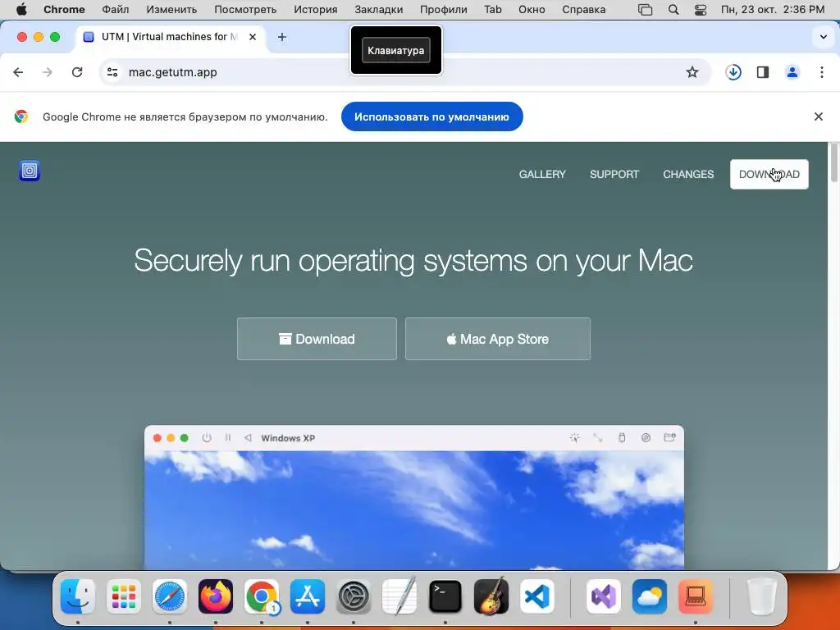This screenshot has height=630, width=840.
Task: Open the Справка menu
Action: [584, 10]
